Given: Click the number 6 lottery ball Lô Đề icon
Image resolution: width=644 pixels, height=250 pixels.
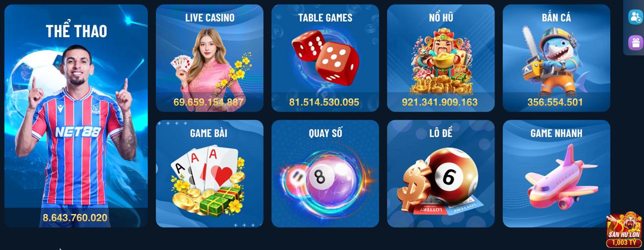Looking at the screenshot, I should click(440, 182).
